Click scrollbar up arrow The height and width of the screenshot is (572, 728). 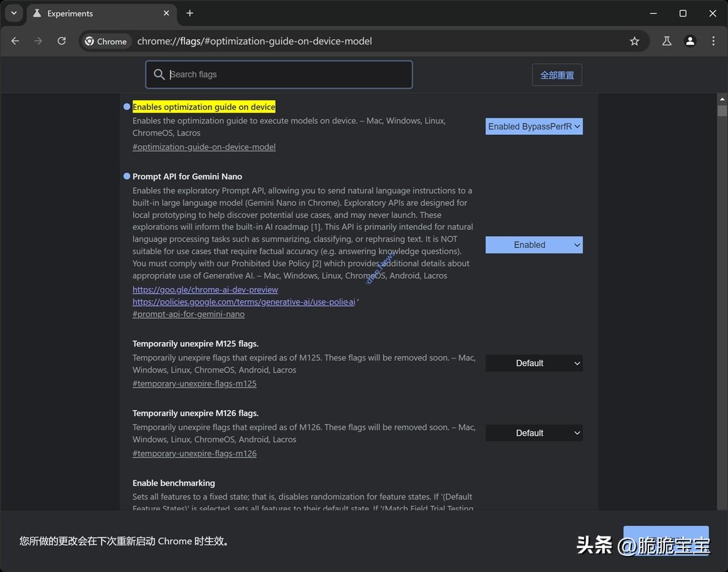(x=722, y=99)
